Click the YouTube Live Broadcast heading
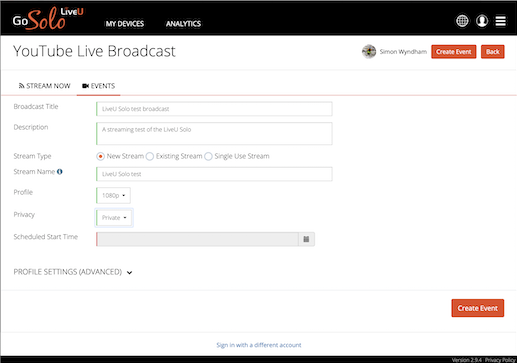This screenshot has width=517, height=363. click(94, 51)
